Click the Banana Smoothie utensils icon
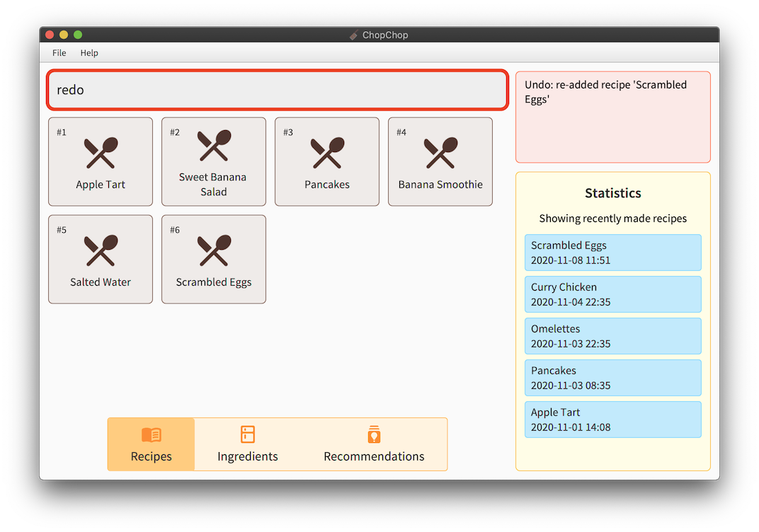The height and width of the screenshot is (532, 759). point(440,153)
